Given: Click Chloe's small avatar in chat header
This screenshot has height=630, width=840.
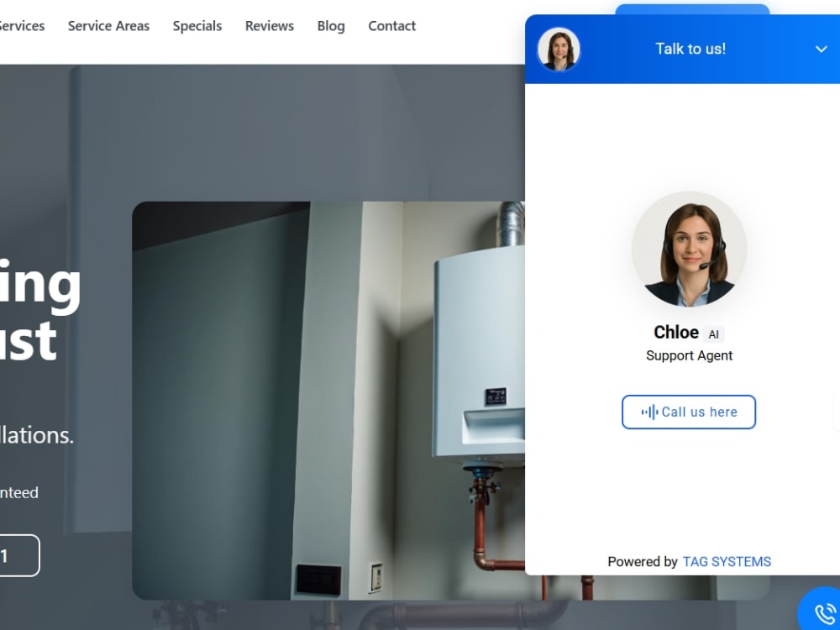Looking at the screenshot, I should click(x=559, y=50).
